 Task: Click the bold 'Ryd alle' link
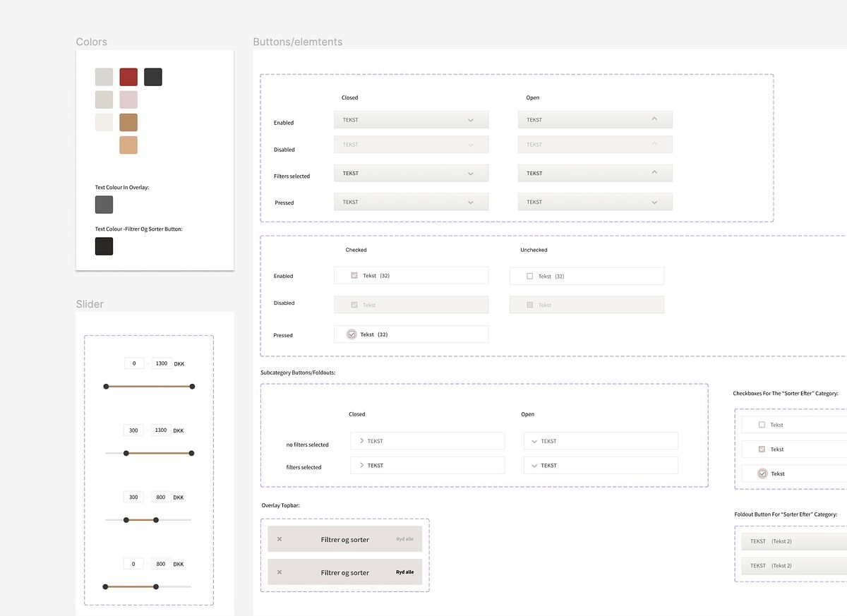coord(404,572)
